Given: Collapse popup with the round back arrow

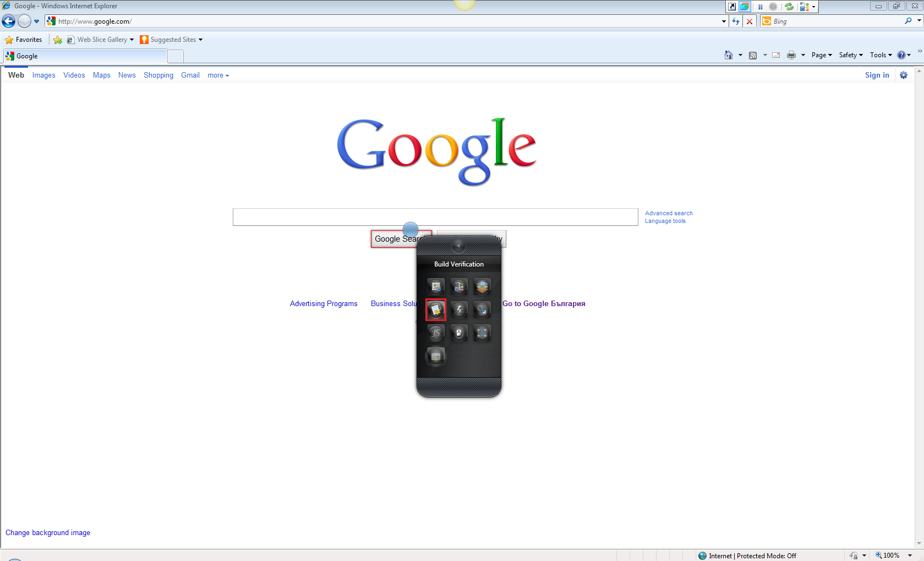Looking at the screenshot, I should (x=458, y=246).
